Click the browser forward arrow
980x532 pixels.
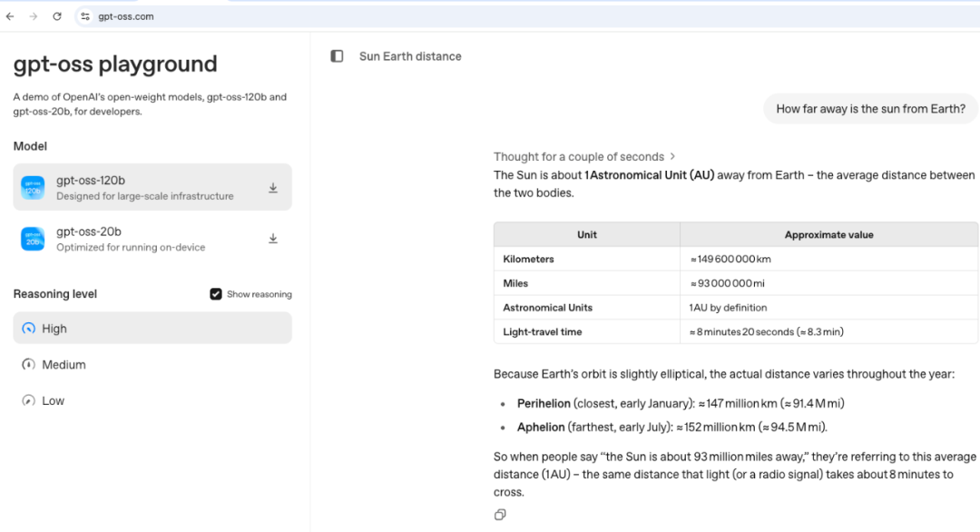tap(34, 16)
